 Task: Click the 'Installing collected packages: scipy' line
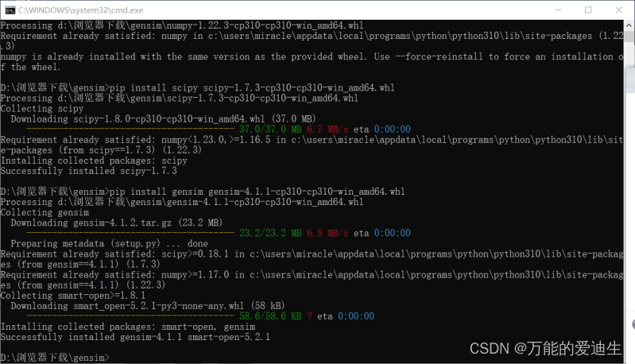(x=94, y=161)
